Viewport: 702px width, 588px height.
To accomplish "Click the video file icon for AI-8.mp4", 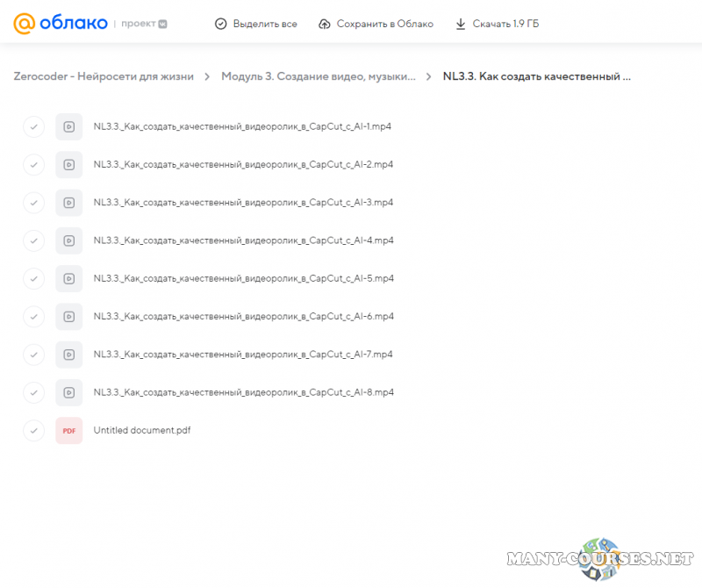I will click(x=68, y=392).
